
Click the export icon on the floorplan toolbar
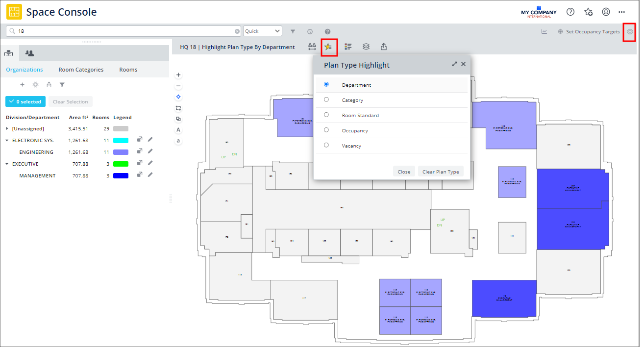384,47
